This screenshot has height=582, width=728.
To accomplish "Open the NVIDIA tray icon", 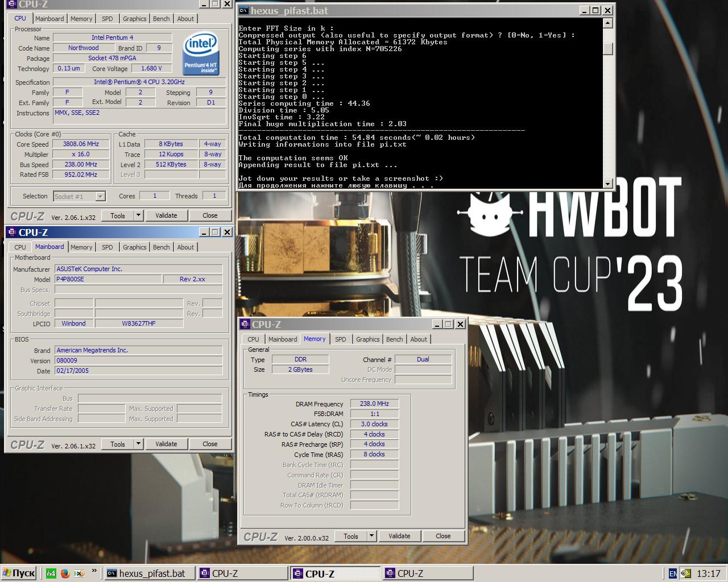I will (686, 573).
